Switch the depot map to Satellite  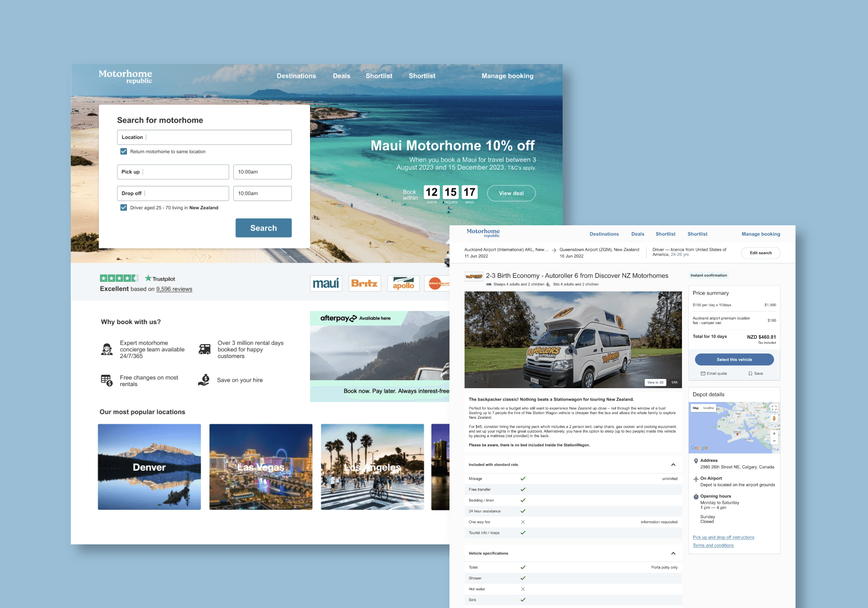708,408
